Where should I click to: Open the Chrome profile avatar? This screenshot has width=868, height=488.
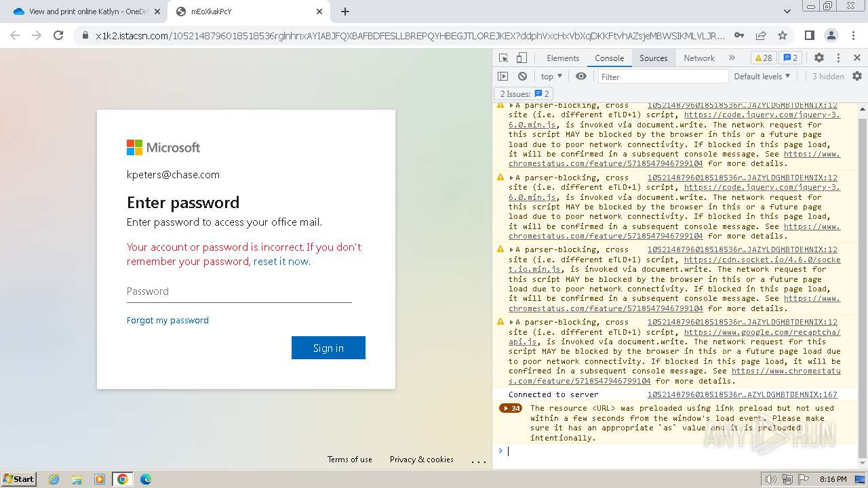click(x=831, y=35)
